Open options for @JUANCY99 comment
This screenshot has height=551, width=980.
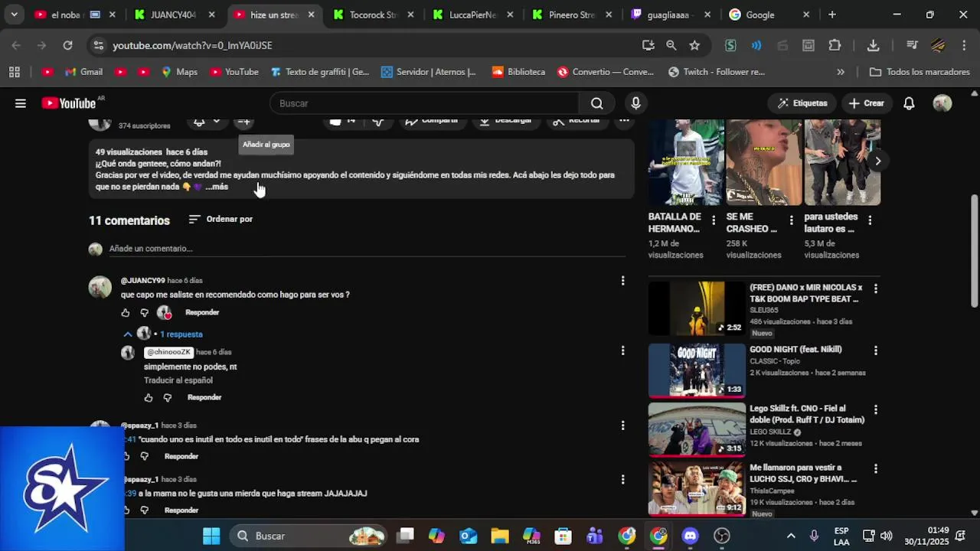point(622,281)
